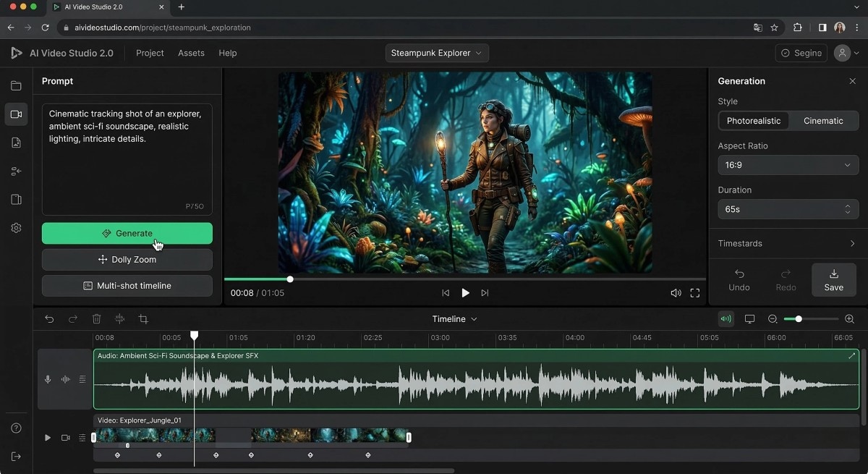This screenshot has width=868, height=474.
Task: Click the zoom out magnifier in timeline
Action: coord(773,319)
